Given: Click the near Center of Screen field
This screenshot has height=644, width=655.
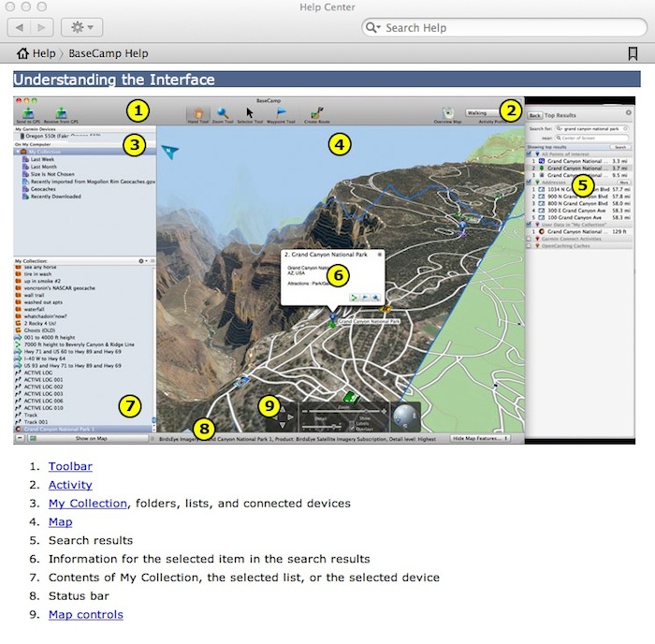Looking at the screenshot, I should pyautogui.click(x=591, y=138).
